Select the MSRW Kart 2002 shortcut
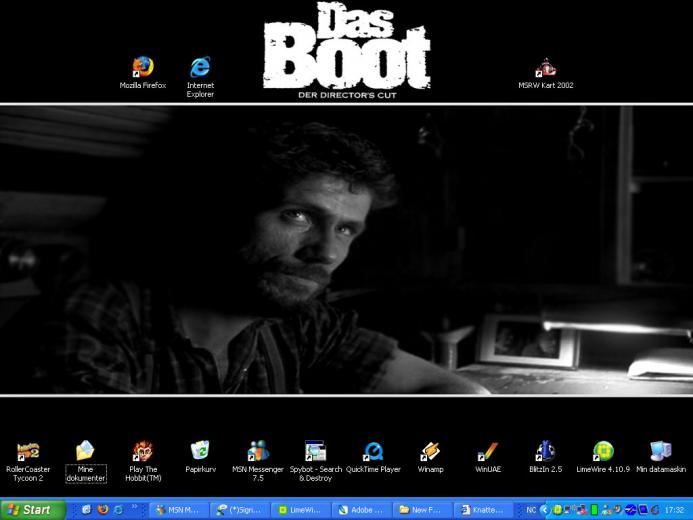 (x=546, y=73)
